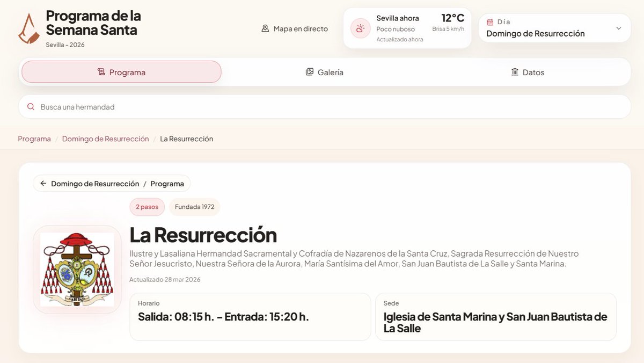This screenshot has width=644, height=363.
Task: Click the Programa de la Semana Santa title
Action: tap(94, 23)
